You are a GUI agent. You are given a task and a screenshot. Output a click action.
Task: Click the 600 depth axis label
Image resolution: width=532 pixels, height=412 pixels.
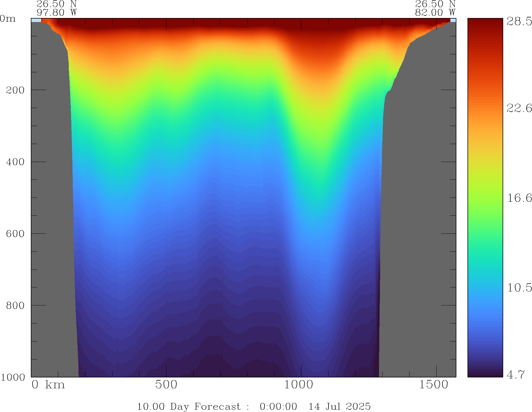(x=15, y=234)
